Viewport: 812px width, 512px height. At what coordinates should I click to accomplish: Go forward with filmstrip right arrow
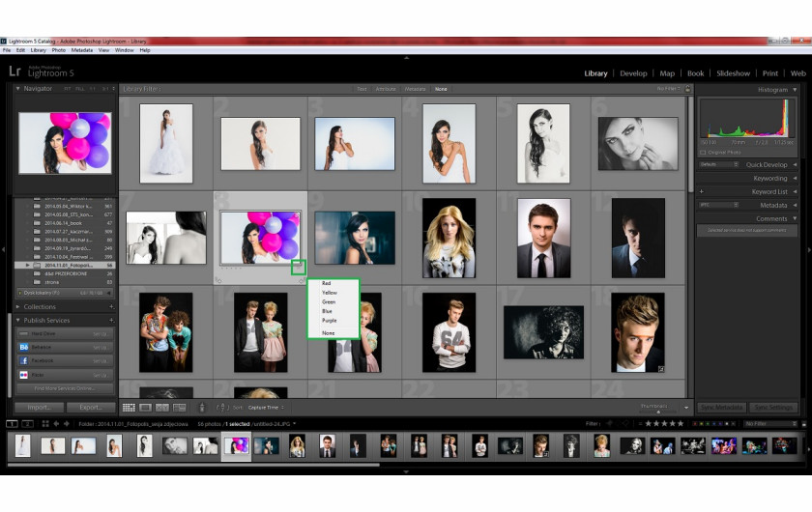point(67,424)
